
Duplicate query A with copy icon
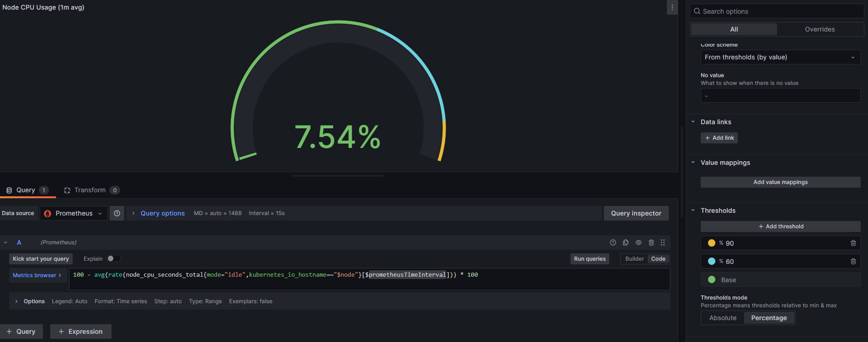(x=626, y=242)
